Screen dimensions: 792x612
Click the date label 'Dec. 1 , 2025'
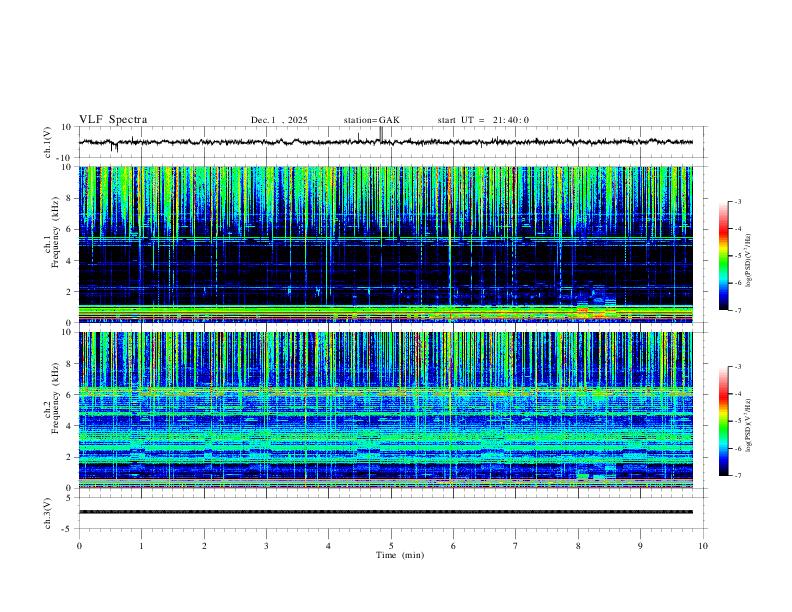click(279, 120)
